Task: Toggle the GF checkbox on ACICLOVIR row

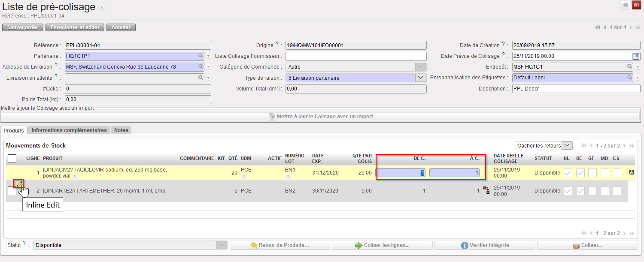Action: [592, 173]
